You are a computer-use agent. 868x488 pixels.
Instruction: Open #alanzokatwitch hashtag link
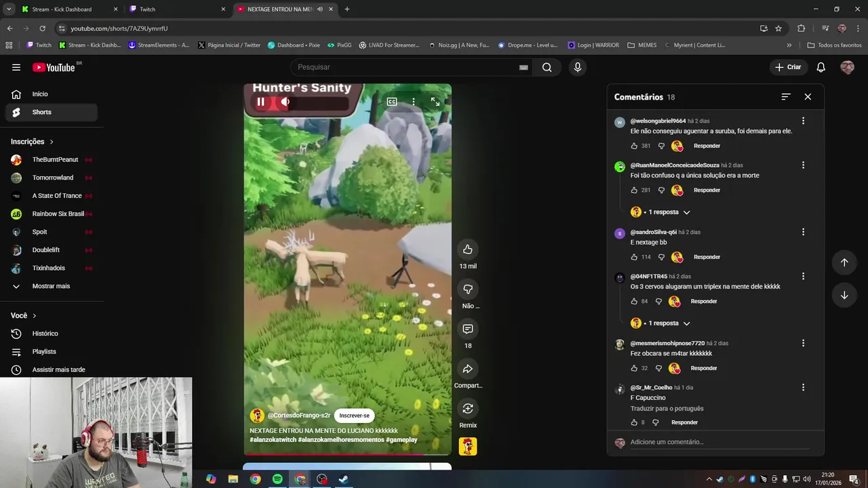click(x=273, y=440)
